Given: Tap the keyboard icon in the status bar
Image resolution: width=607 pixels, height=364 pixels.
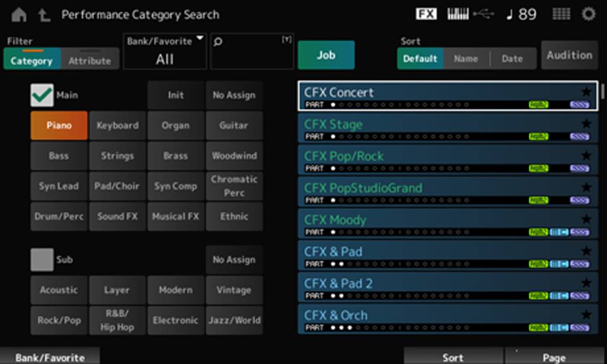Looking at the screenshot, I should 457,14.
